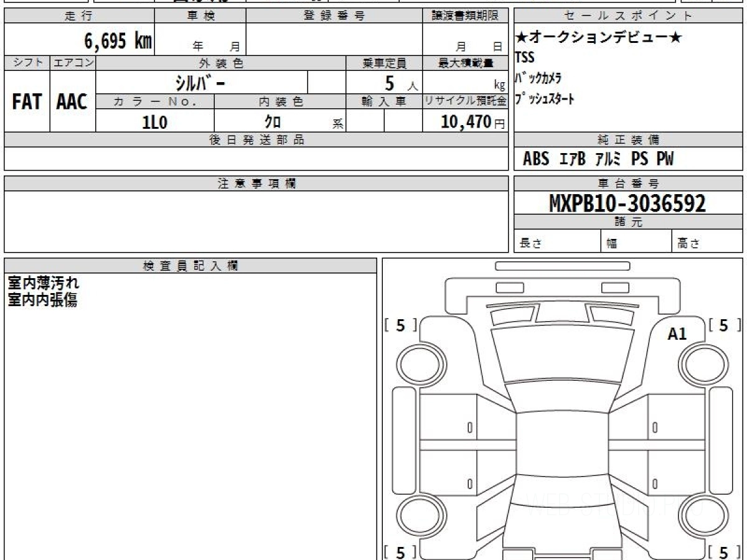Select the 車台番号 header

coord(629,184)
